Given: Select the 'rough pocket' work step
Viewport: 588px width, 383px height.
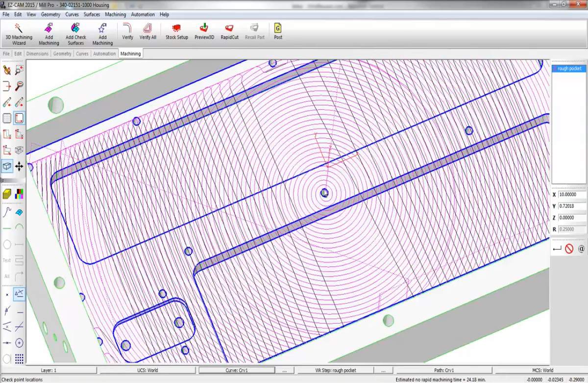Looking at the screenshot, I should tap(569, 69).
